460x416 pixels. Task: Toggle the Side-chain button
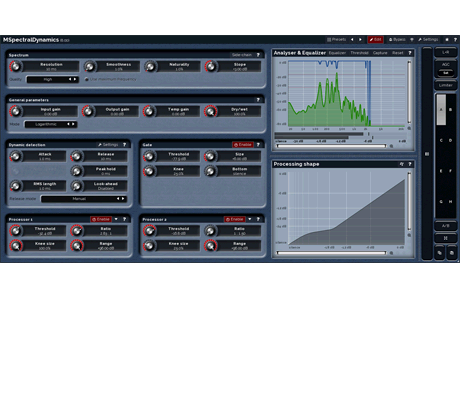(242, 55)
